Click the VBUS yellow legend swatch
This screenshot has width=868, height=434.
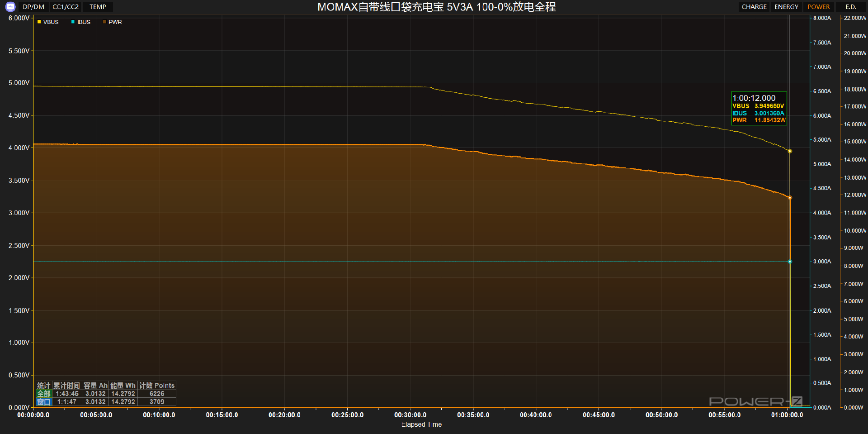click(39, 22)
